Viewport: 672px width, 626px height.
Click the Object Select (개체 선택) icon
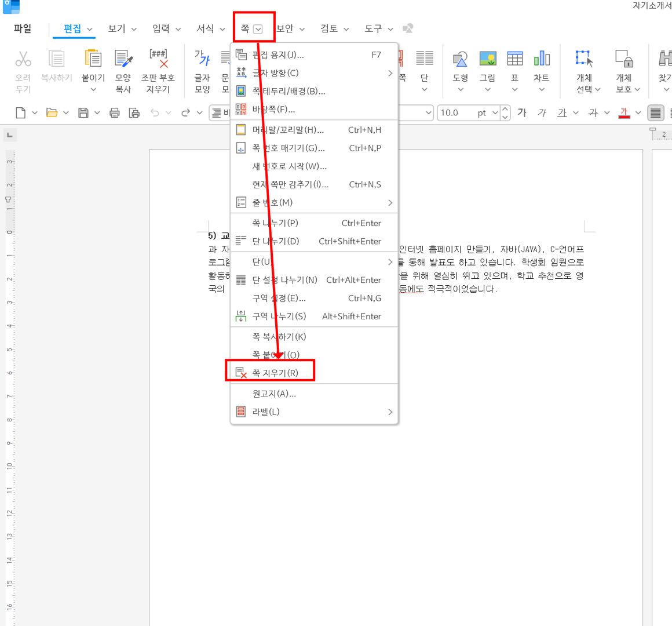coord(584,59)
